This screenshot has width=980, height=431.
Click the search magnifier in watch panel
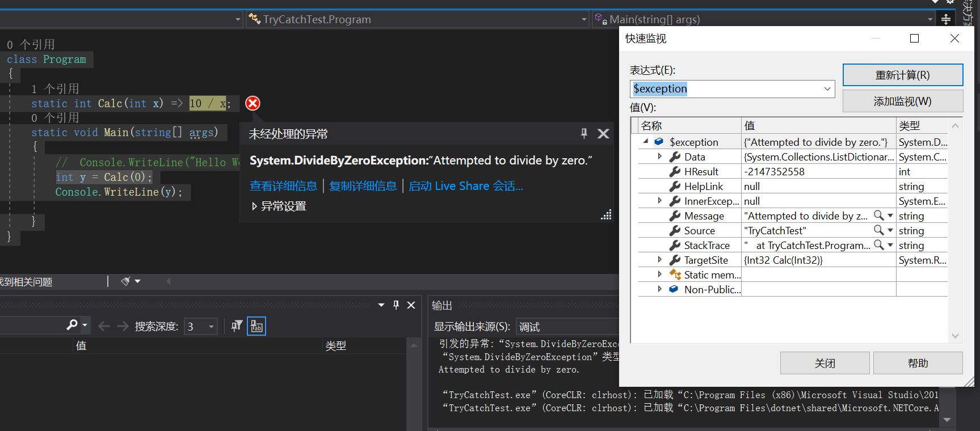72,325
